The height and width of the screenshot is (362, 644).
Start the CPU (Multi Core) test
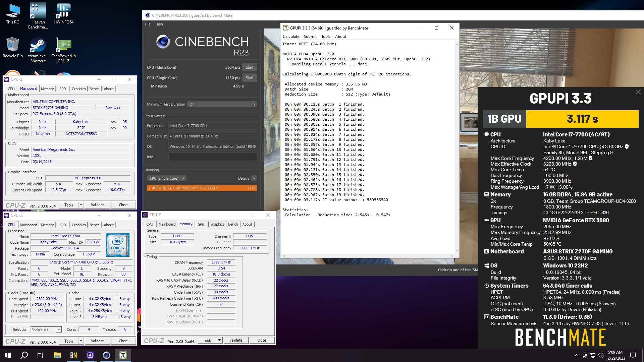[x=250, y=67]
